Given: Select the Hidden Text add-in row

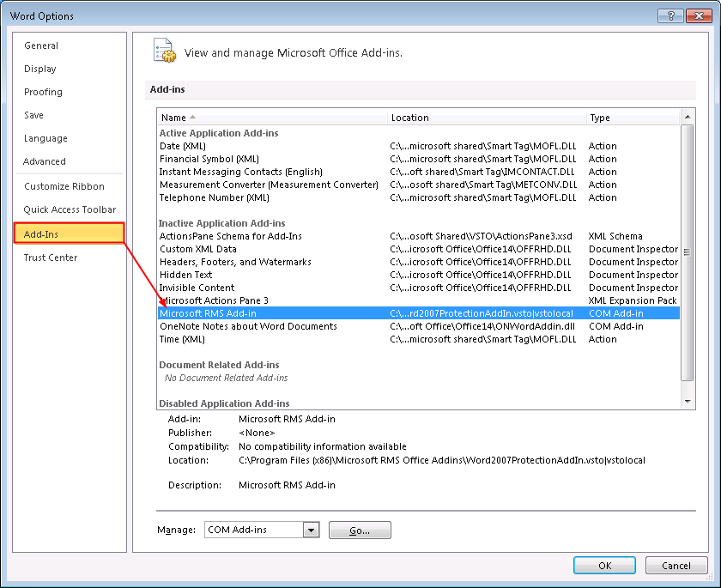Looking at the screenshot, I should [x=419, y=275].
